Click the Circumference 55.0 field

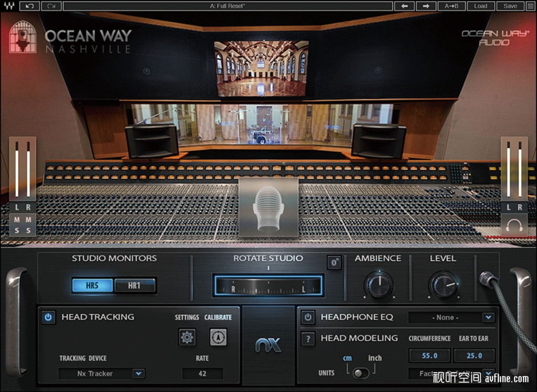429,356
